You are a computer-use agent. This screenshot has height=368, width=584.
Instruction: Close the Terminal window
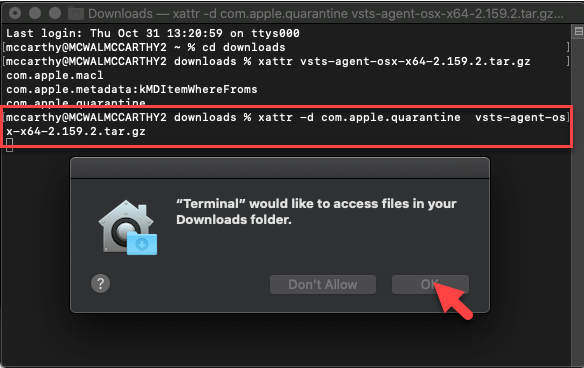15,13
